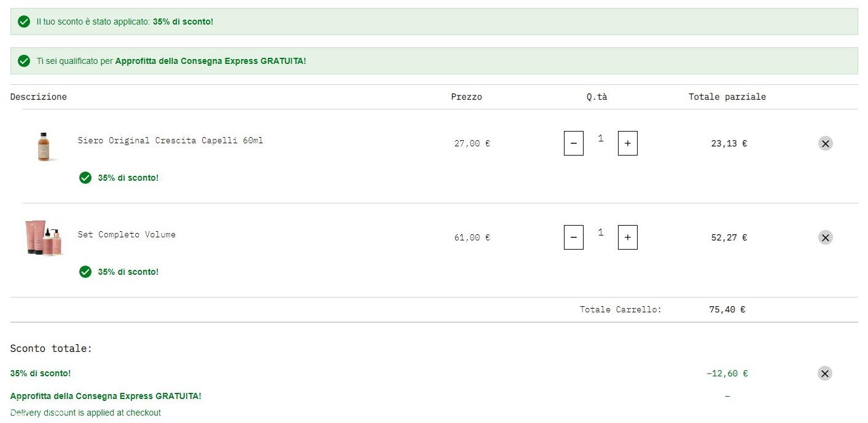Increase quantity of Set Completo Volume

(627, 237)
